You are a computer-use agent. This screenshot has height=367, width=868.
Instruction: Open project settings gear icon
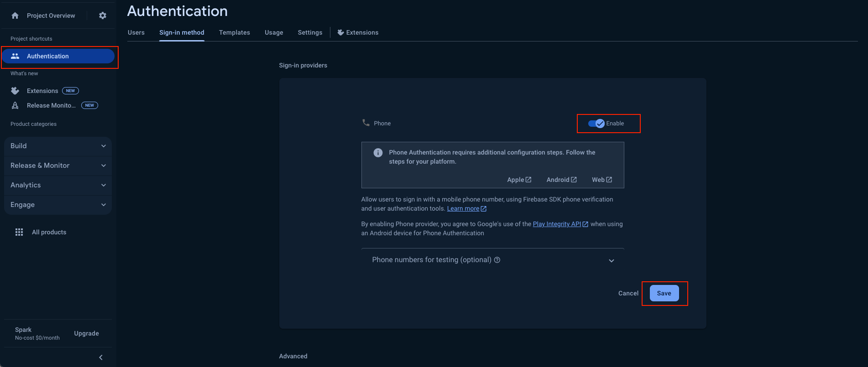pyautogui.click(x=103, y=16)
